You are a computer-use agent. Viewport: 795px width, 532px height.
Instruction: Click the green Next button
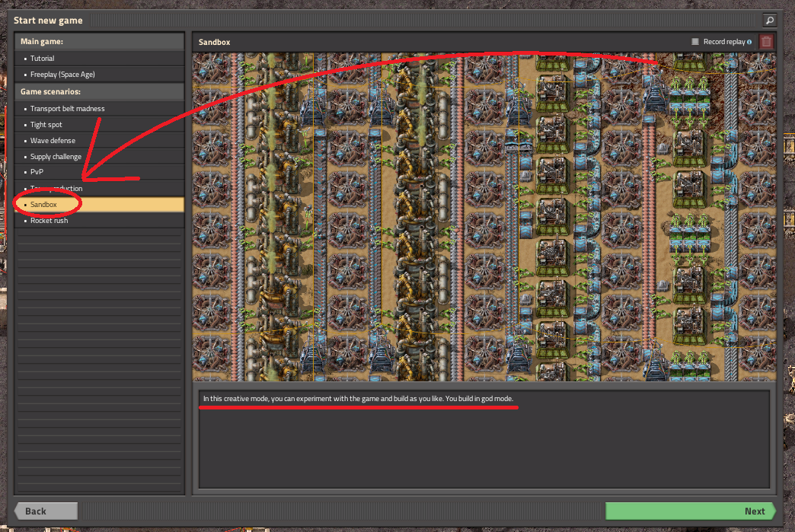690,511
